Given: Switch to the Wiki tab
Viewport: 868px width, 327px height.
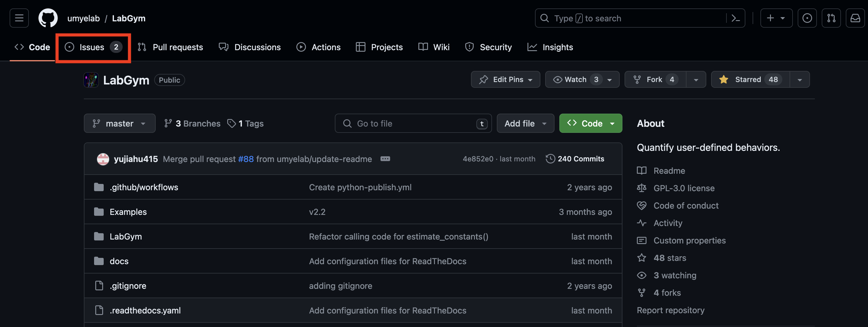Looking at the screenshot, I should tap(434, 47).
